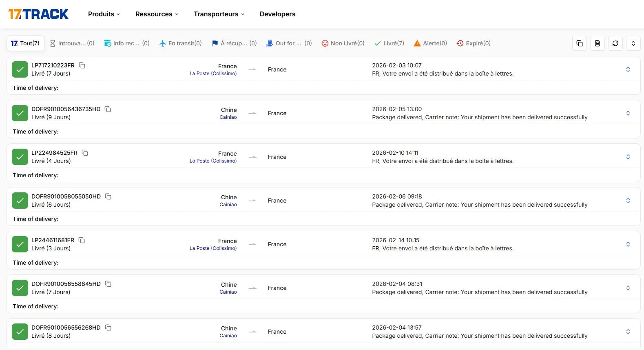Viewport: 644px width, 350px height.
Task: Select the En transit(0) tab
Action: (x=180, y=43)
